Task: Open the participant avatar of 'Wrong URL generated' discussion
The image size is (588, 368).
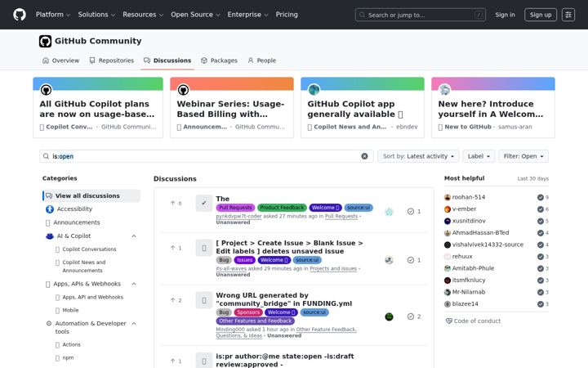Action: coord(390,316)
